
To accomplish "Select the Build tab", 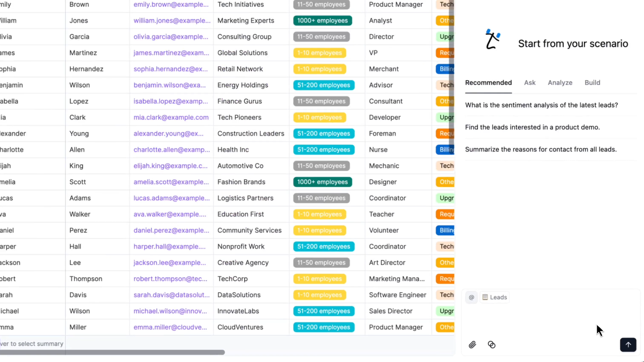I will coord(592,83).
